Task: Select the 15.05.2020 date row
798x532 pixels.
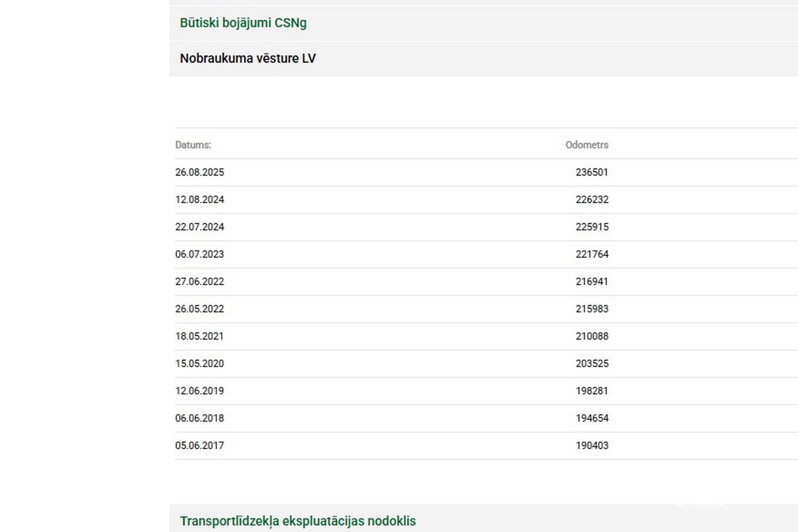Action: 199,363
